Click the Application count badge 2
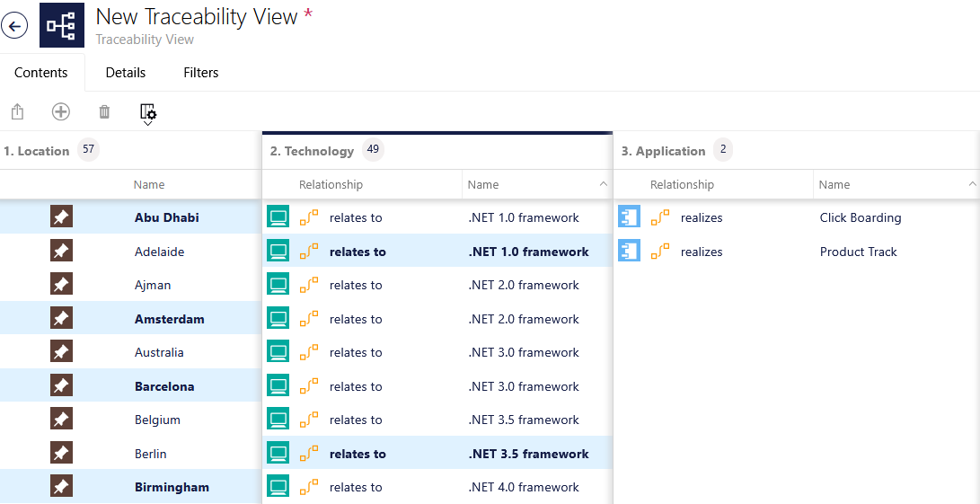The image size is (980, 504). pos(723,150)
